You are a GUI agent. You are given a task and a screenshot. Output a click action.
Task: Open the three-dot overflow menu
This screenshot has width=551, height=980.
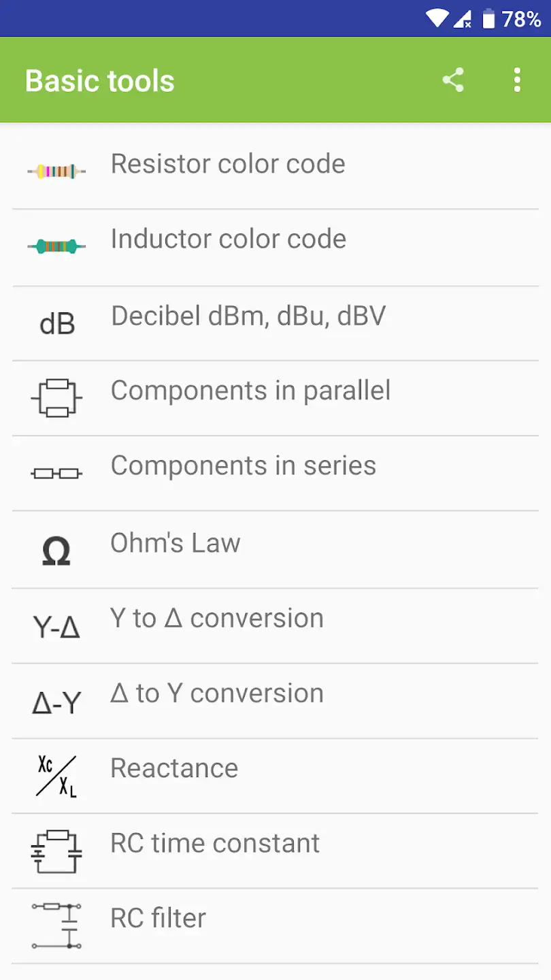coord(518,80)
